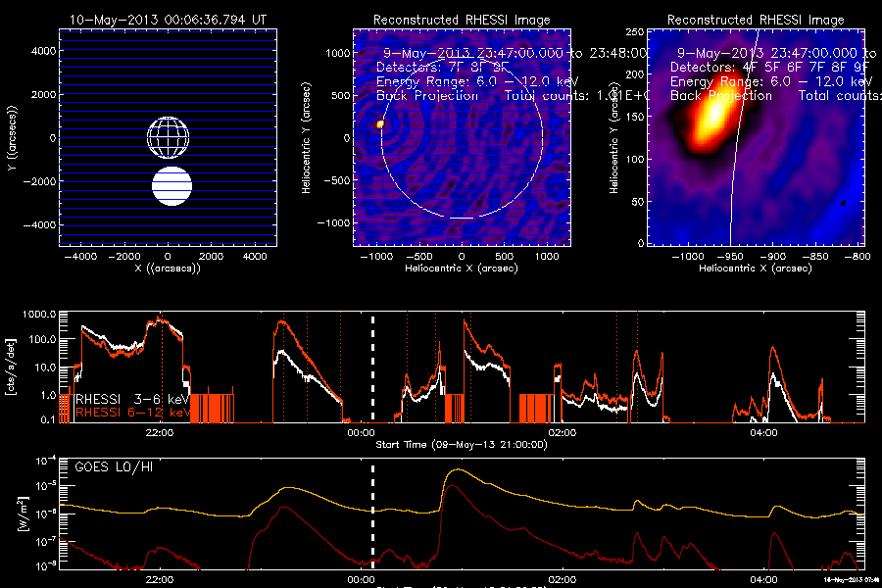Click the 'GOES LO/HI' label
The height and width of the screenshot is (588, 882).
tap(114, 467)
